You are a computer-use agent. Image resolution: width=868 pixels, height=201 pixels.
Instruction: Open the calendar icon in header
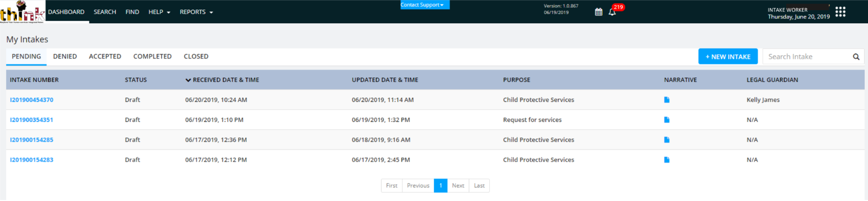point(599,12)
